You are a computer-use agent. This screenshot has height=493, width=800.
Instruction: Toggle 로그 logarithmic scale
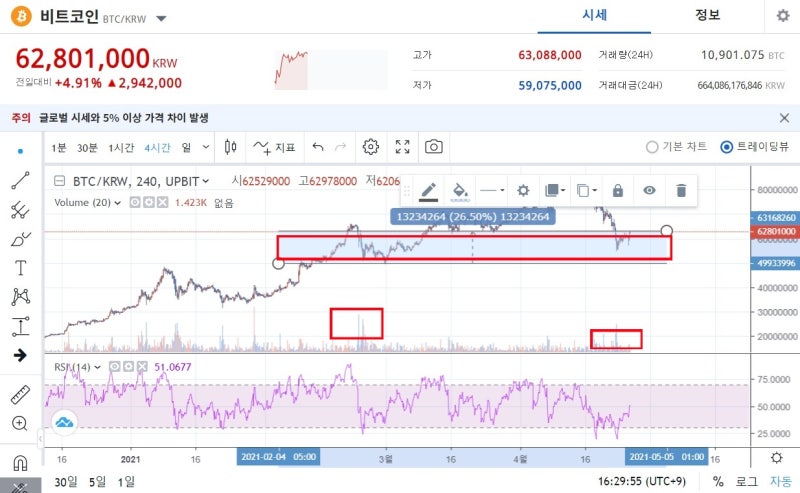tap(746, 481)
